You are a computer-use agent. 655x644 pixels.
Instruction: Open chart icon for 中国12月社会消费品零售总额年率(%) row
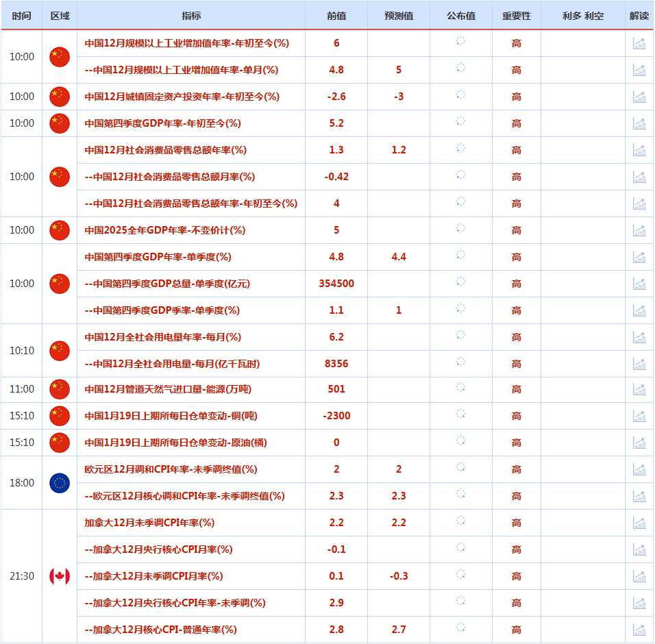click(639, 150)
